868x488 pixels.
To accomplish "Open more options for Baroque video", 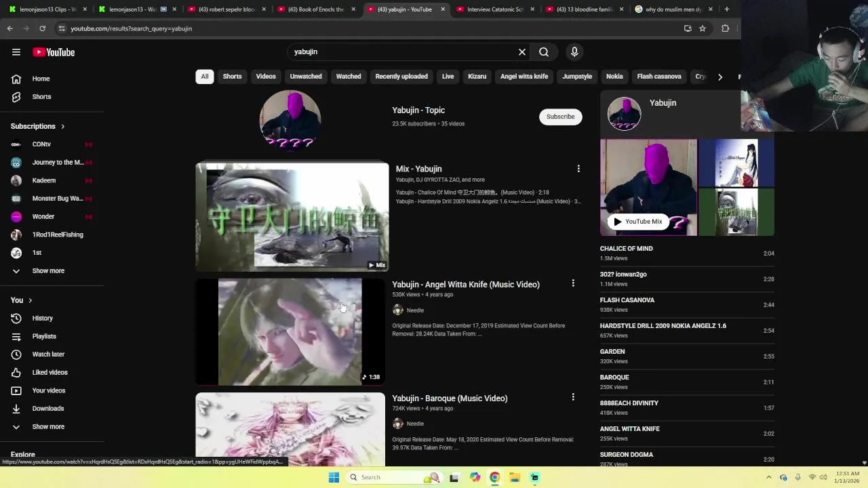I will (573, 397).
